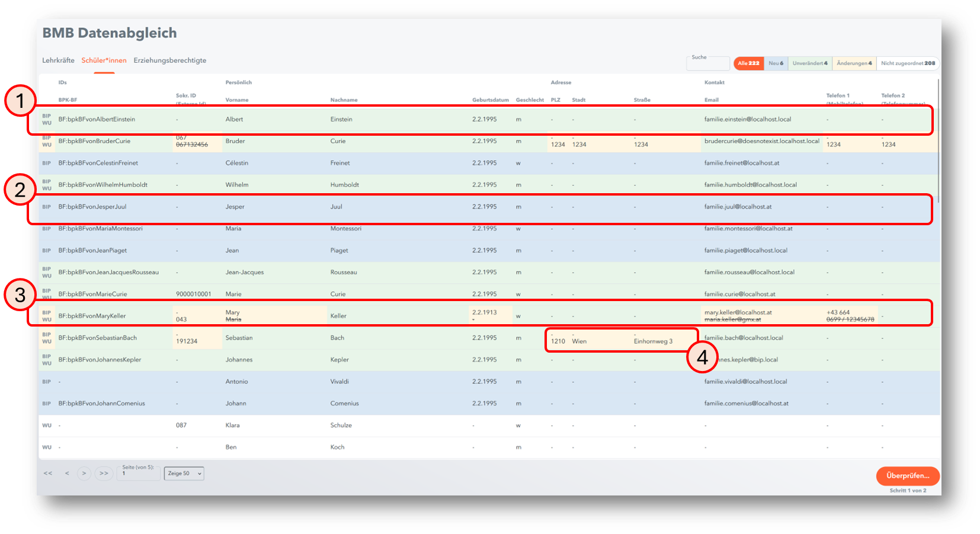Show Änderungen 4 entries only
The width and height of the screenshot is (980, 534).
point(854,63)
